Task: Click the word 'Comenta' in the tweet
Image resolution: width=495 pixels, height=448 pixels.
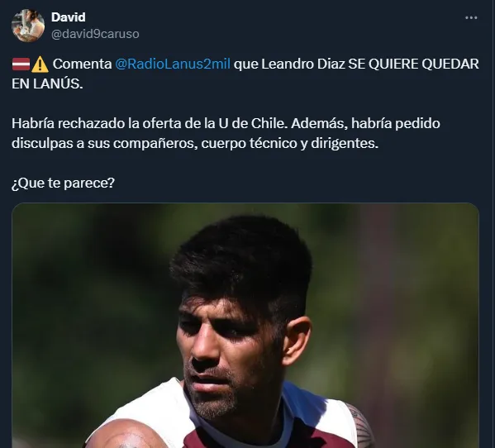Action: [82, 64]
